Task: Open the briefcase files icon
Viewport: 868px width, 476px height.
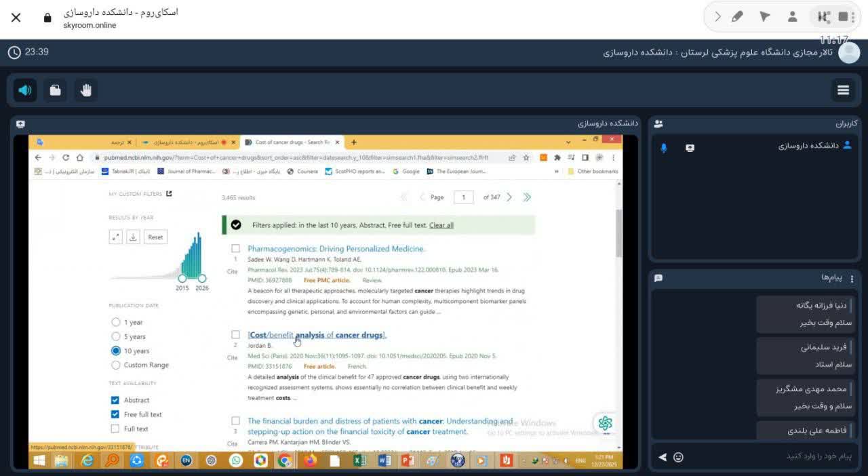Action: click(x=56, y=90)
